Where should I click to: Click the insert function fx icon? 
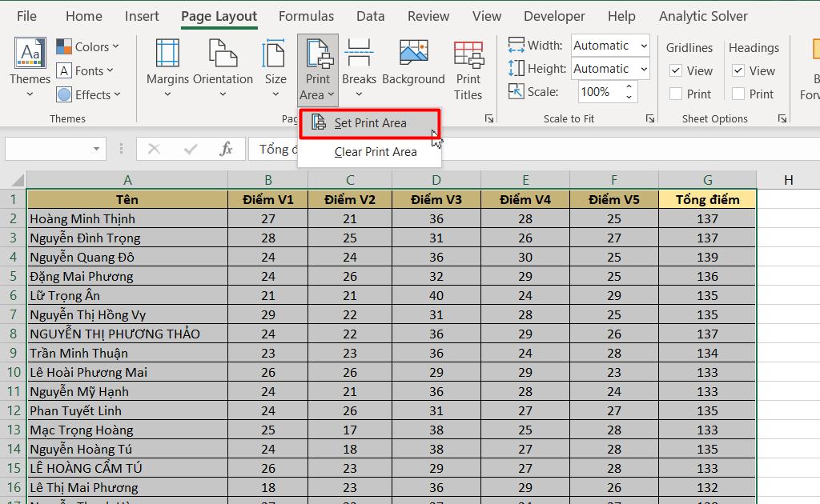(226, 149)
